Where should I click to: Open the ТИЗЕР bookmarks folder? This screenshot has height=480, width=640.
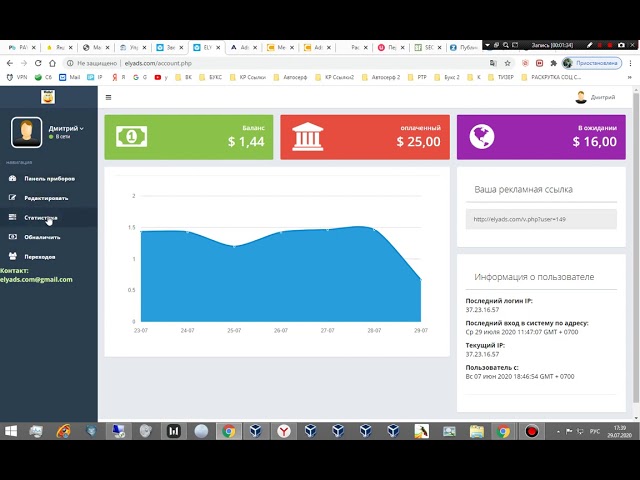(501, 77)
